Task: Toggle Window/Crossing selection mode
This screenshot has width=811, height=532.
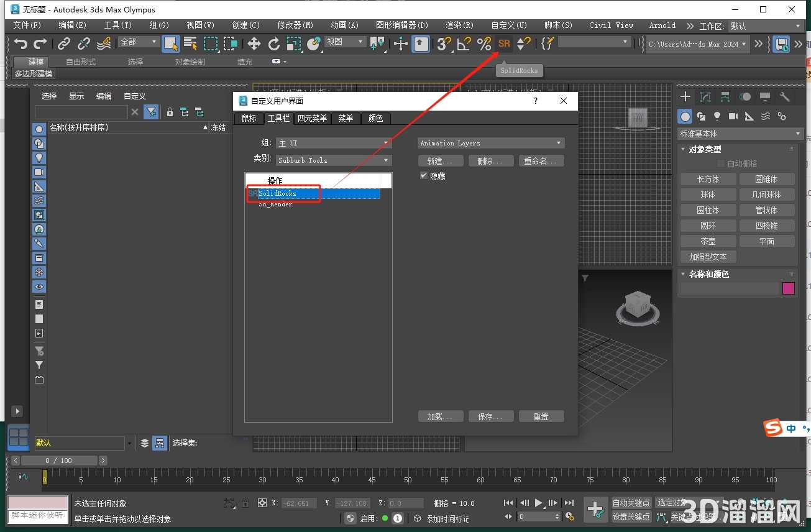Action: [231, 44]
